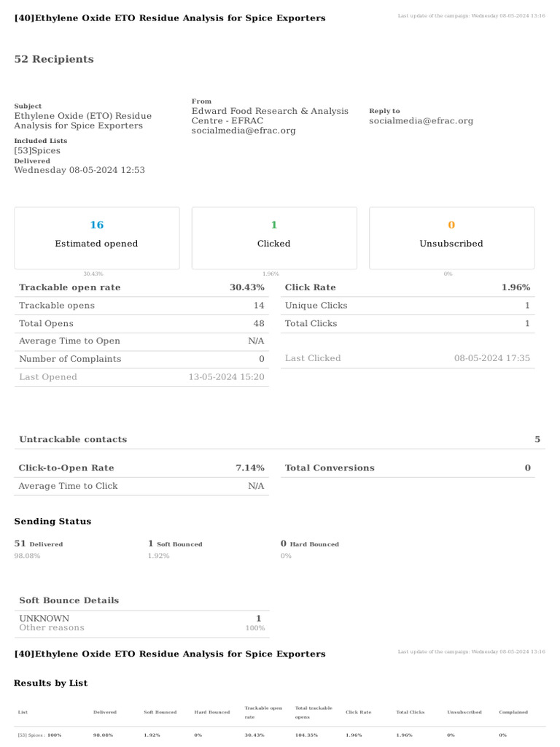Click the Click-to-Open Rate percentage
The height and width of the screenshot is (747, 560).
250,468
